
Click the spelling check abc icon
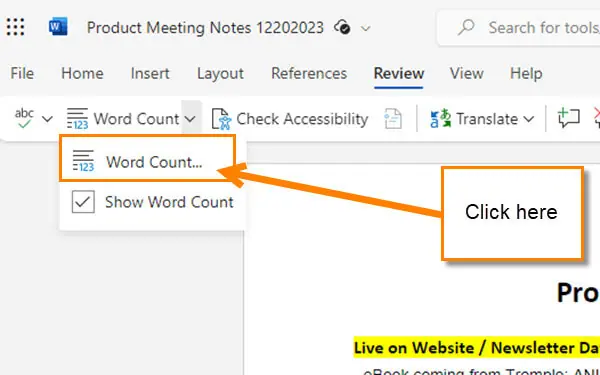click(24, 118)
